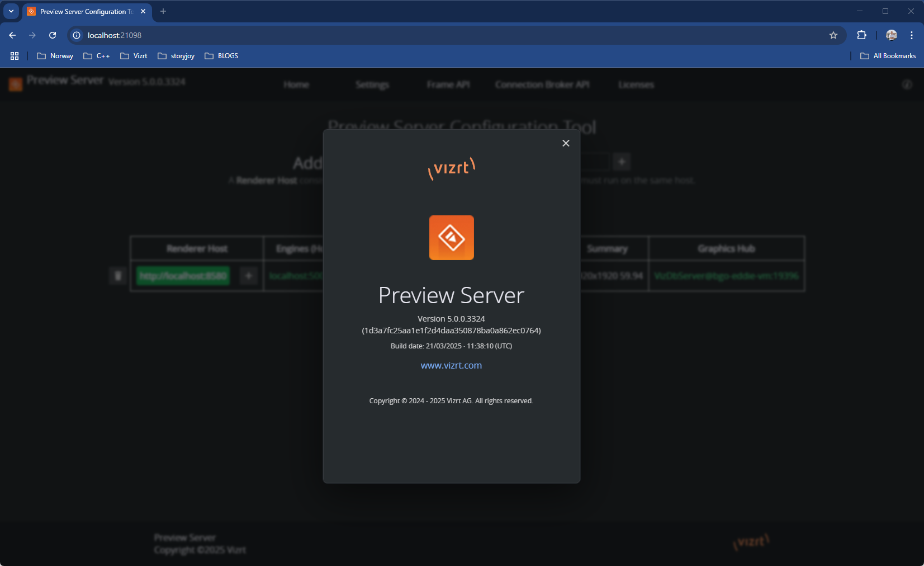Open the Connection Broker API menu item
The height and width of the screenshot is (566, 924).
coord(542,84)
